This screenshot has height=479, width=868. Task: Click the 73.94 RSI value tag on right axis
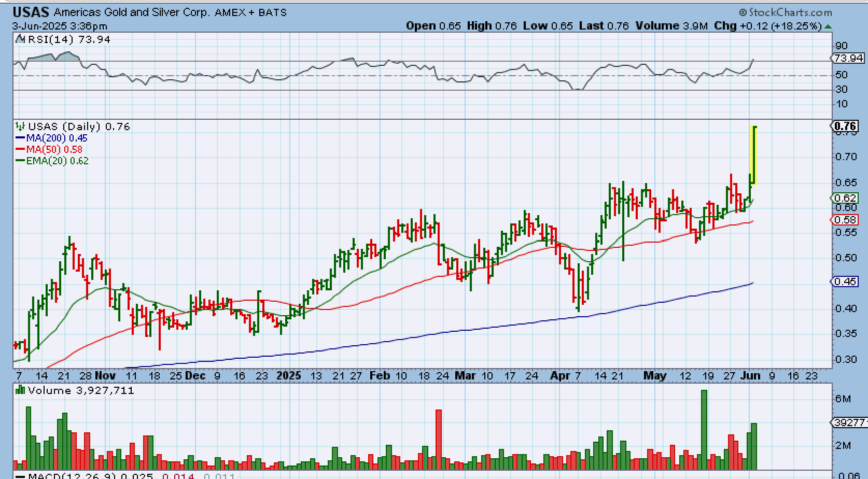848,58
